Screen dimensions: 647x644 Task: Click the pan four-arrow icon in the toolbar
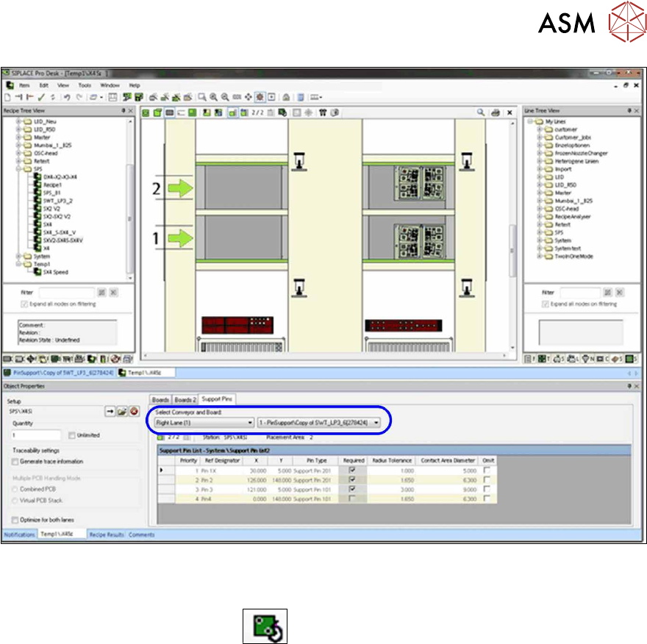[x=248, y=97]
